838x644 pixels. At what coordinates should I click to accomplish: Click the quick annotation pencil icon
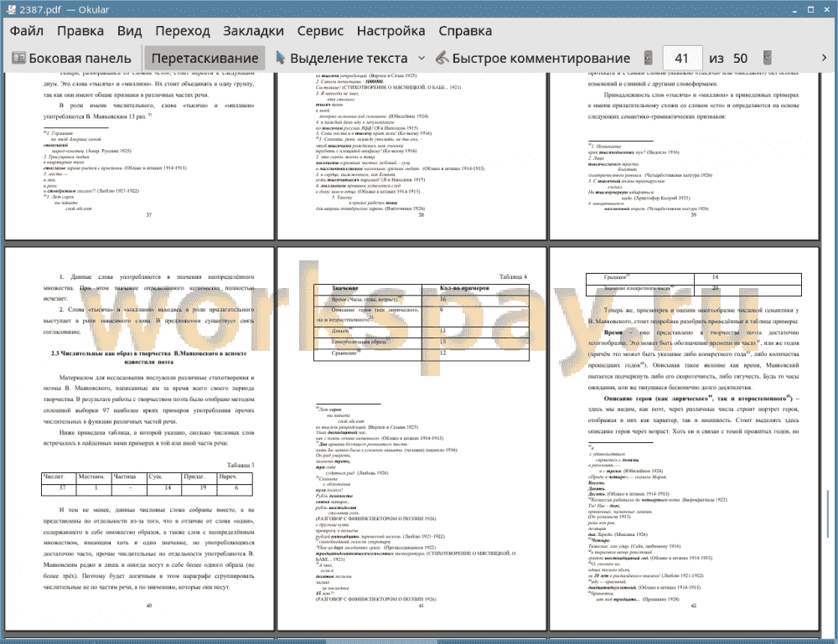(442, 58)
